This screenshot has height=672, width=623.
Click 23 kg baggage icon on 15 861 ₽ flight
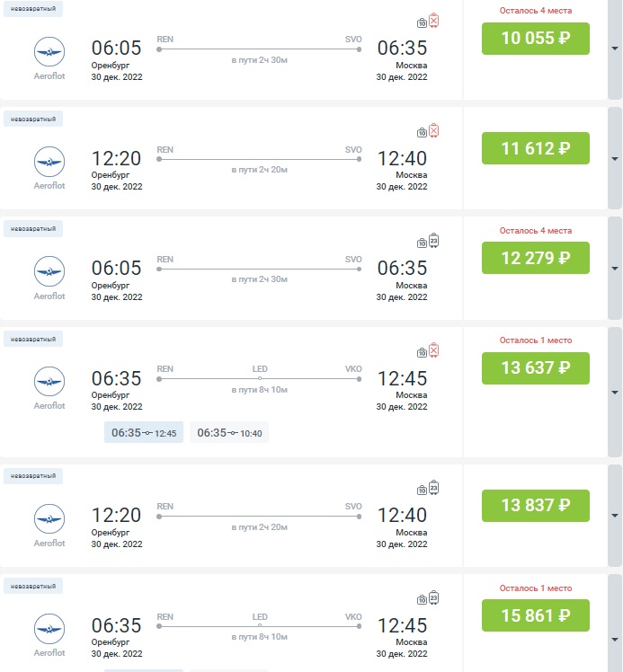pyautogui.click(x=433, y=598)
